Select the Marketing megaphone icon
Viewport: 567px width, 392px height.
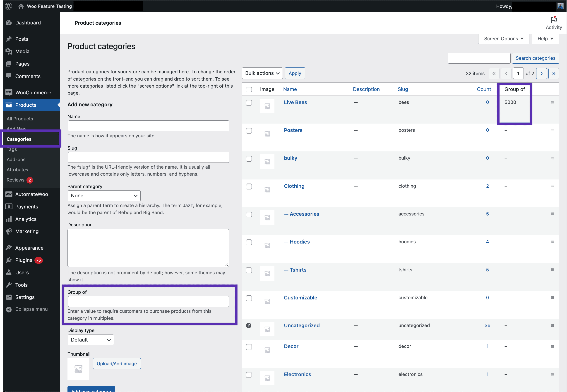(9, 231)
